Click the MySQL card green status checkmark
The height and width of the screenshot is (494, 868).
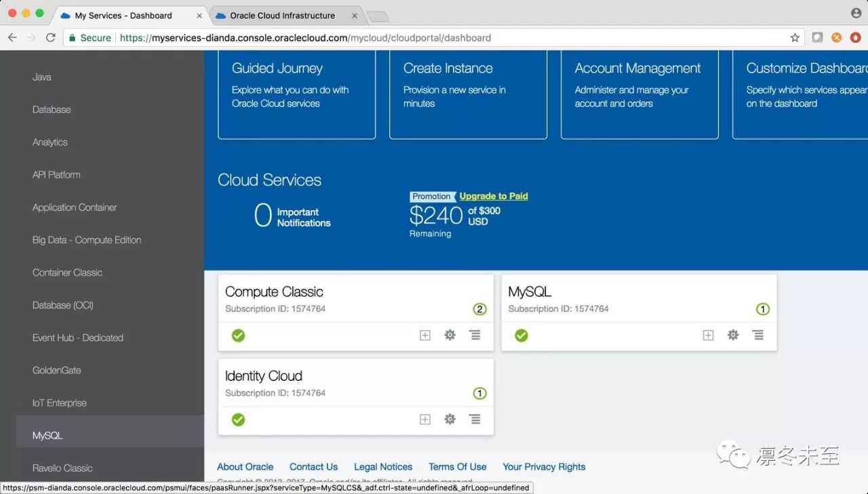[x=521, y=335]
